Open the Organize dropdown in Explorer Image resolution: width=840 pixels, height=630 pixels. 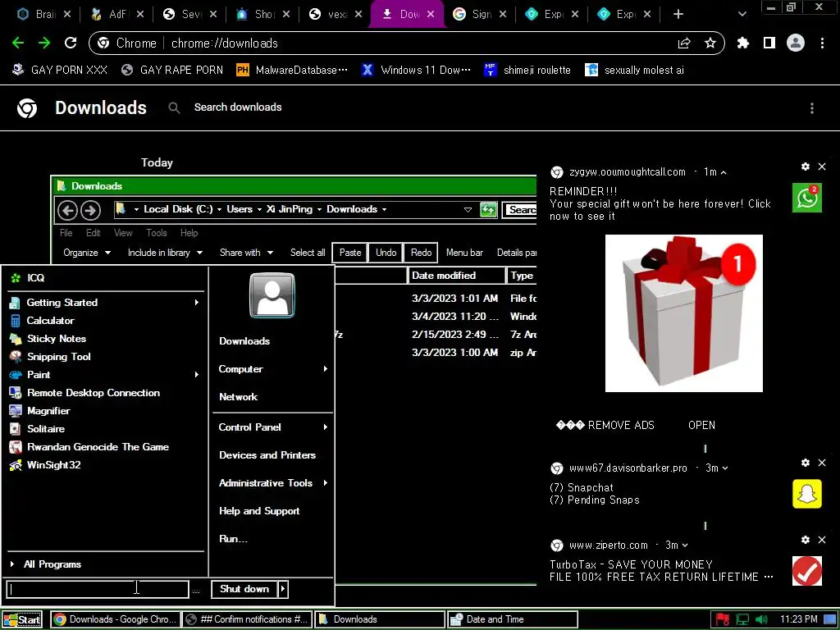coord(87,253)
